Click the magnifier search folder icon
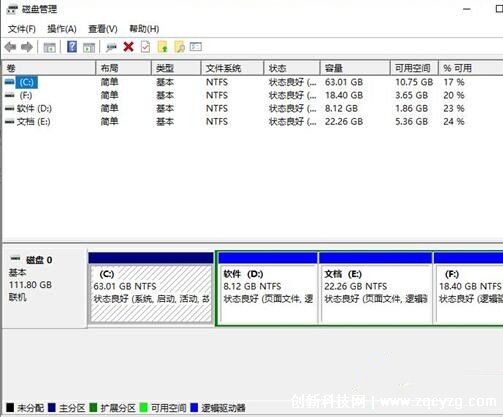 click(180, 47)
